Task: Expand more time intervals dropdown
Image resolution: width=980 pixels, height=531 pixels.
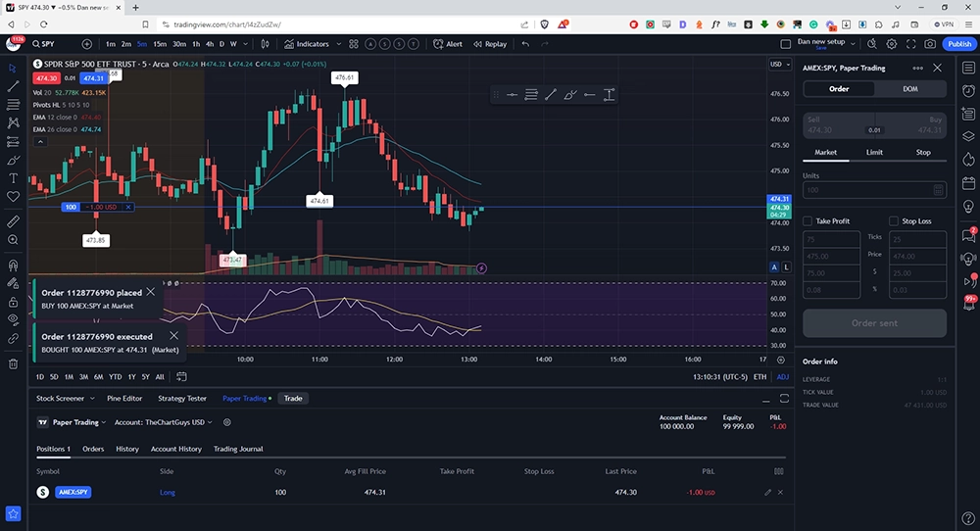Action: 246,44
